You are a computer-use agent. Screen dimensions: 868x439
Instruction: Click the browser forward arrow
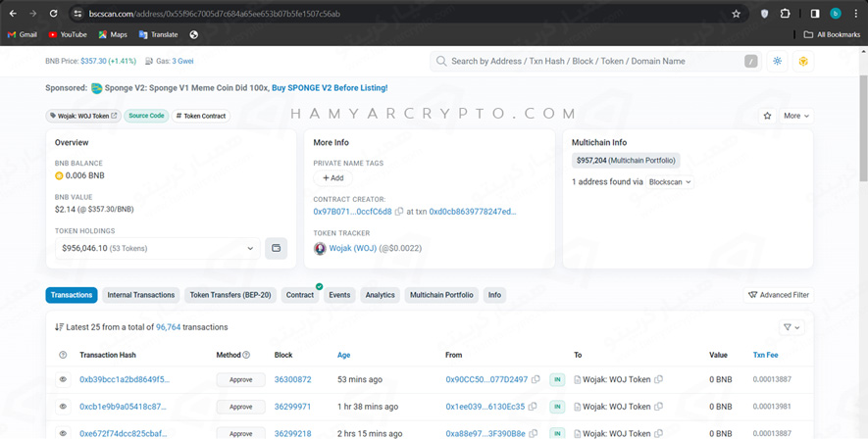33,14
